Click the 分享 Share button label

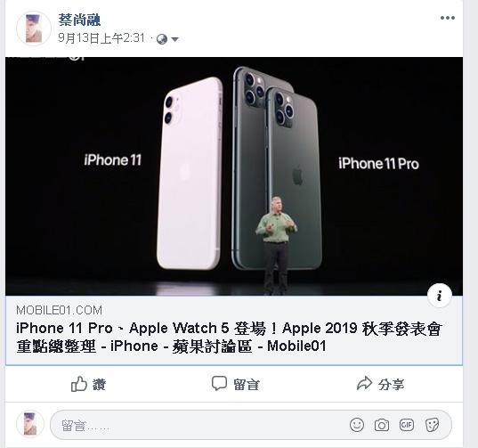click(x=391, y=385)
